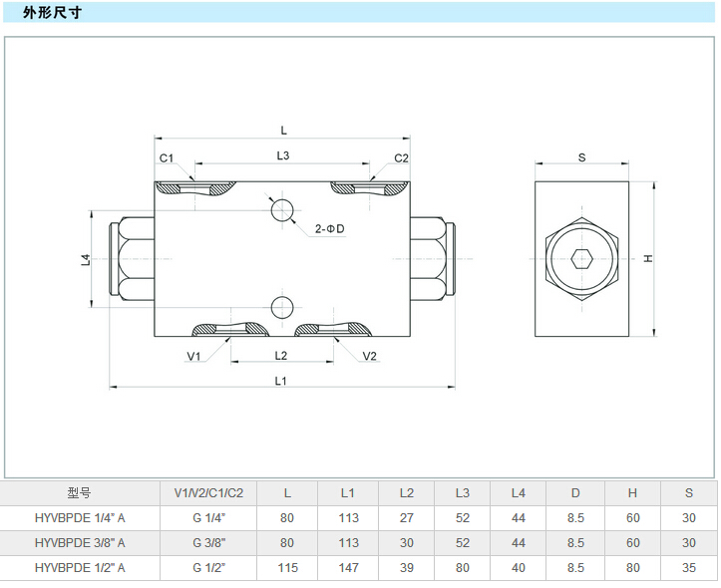Click the C1 port label
The width and height of the screenshot is (721, 588).
167,158
